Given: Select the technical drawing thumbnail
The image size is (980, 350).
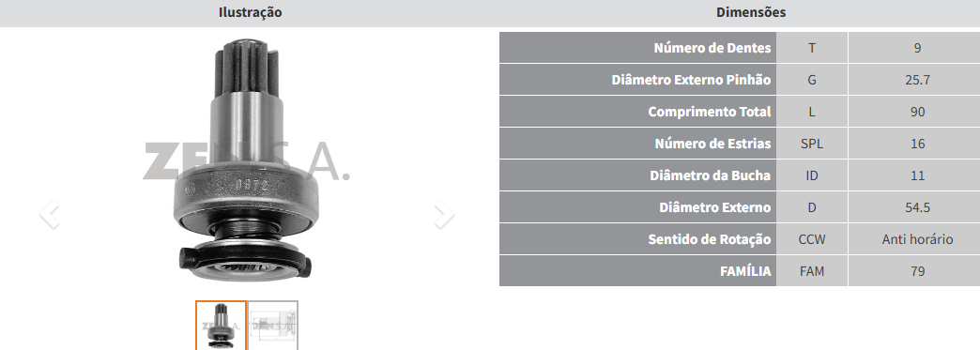Looking at the screenshot, I should point(273,326).
